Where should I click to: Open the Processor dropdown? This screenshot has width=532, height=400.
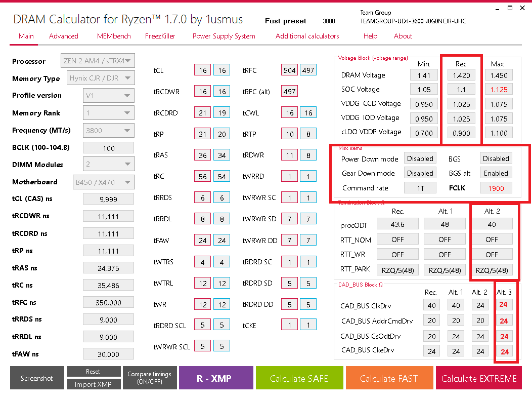click(x=98, y=60)
